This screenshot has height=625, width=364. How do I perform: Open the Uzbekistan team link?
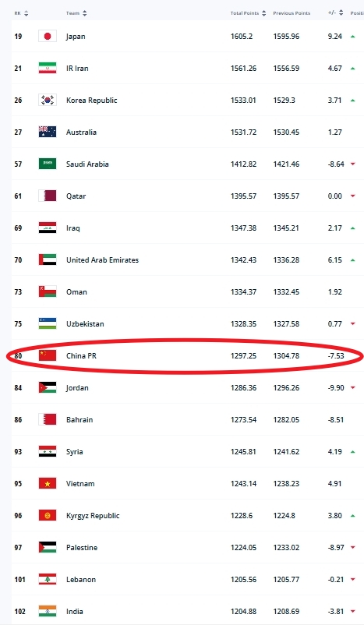click(x=85, y=323)
